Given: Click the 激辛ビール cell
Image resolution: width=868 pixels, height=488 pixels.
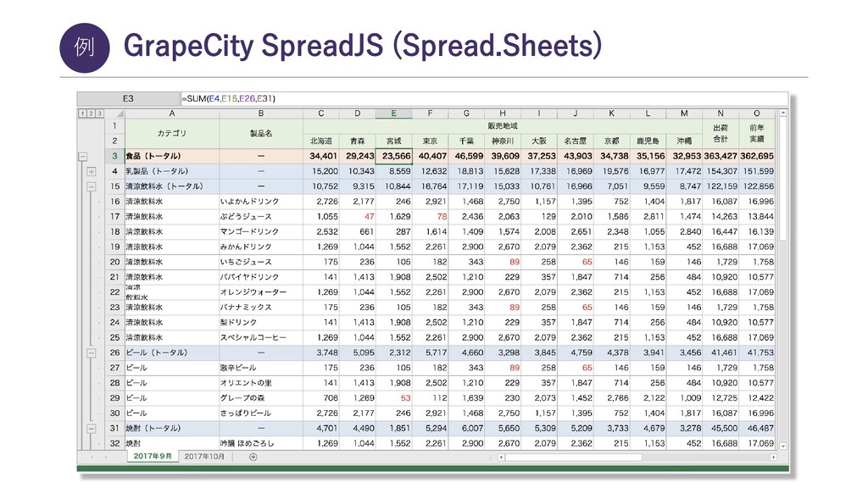Looking at the screenshot, I should point(261,368).
